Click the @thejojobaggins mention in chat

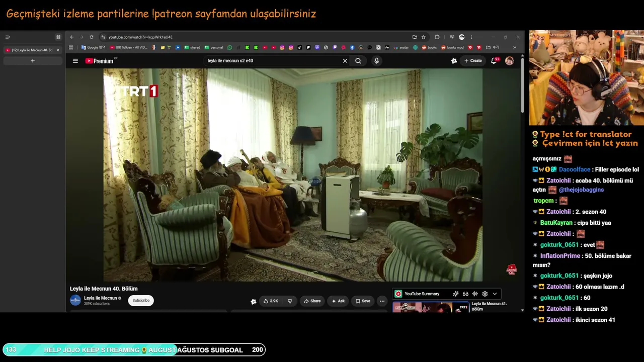tap(581, 190)
